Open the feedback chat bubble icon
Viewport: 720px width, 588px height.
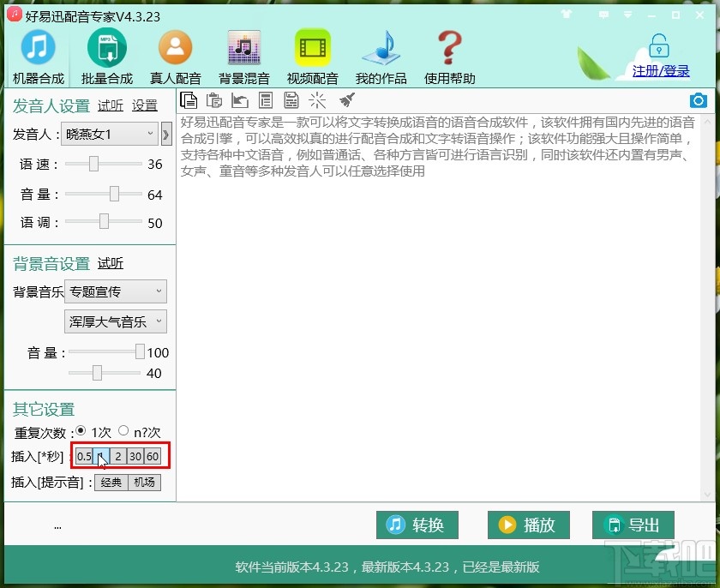coord(603,15)
